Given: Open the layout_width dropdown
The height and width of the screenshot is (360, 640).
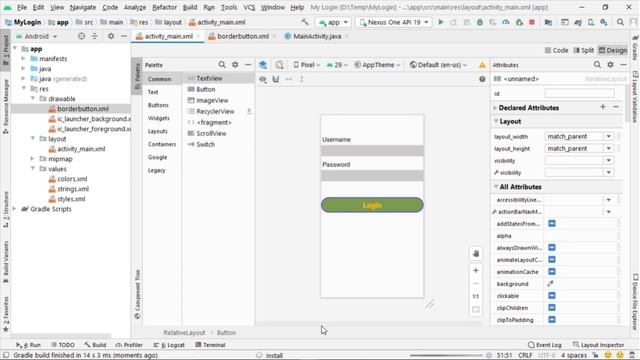Looking at the screenshot, I should tap(609, 136).
